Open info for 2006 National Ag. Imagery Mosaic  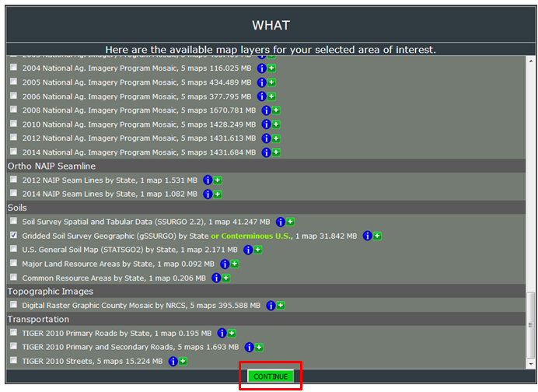click(261, 96)
